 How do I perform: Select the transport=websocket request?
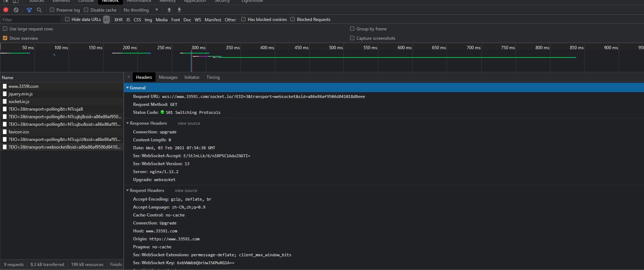click(62, 147)
